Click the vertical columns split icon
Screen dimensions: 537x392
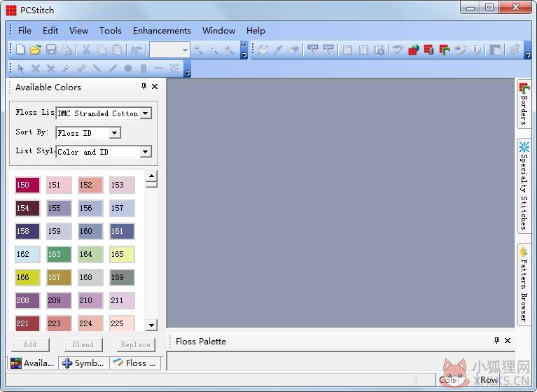pyautogui.click(x=363, y=50)
